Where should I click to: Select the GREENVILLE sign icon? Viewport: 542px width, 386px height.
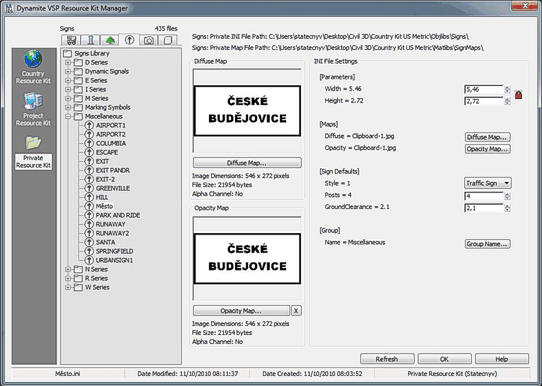click(89, 188)
